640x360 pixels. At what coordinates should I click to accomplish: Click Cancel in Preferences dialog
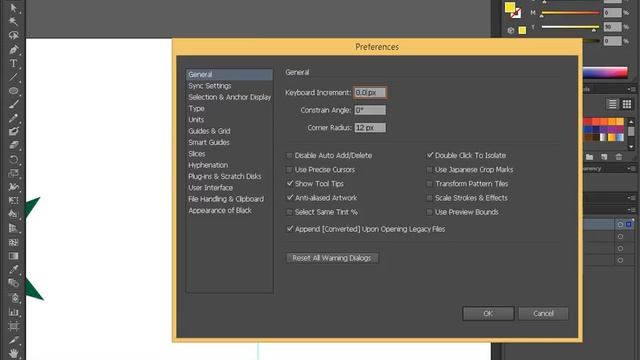pos(543,313)
